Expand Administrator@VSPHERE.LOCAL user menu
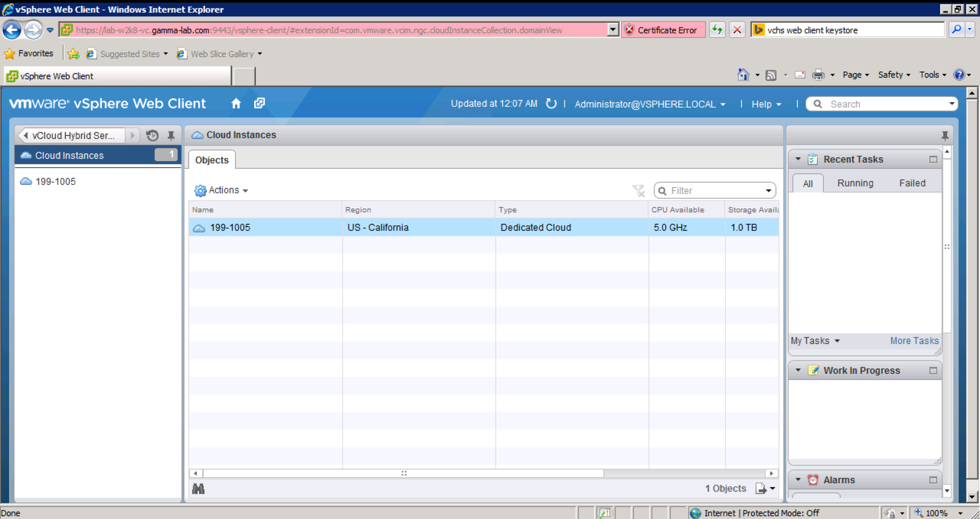980x519 pixels. 649,104
